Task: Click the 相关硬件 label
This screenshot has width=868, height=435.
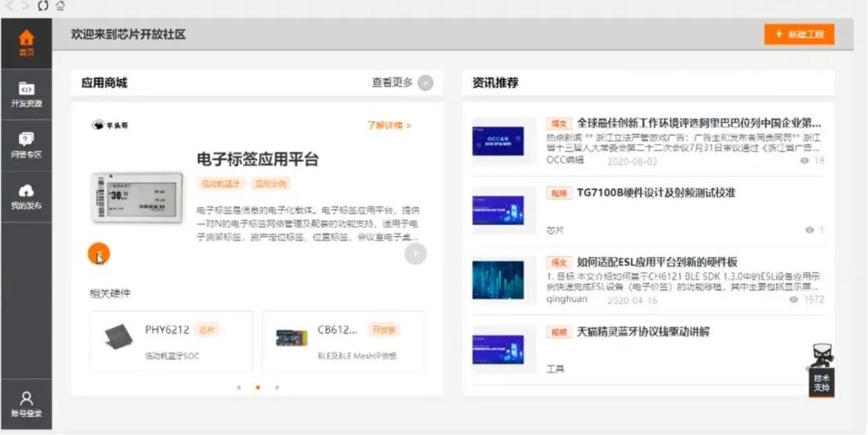Action: [110, 293]
